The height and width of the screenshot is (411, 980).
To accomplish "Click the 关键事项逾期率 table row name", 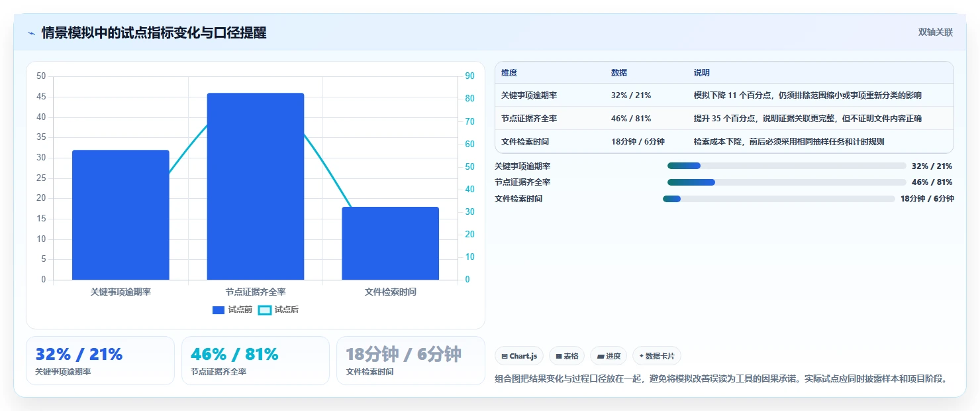I will point(529,95).
